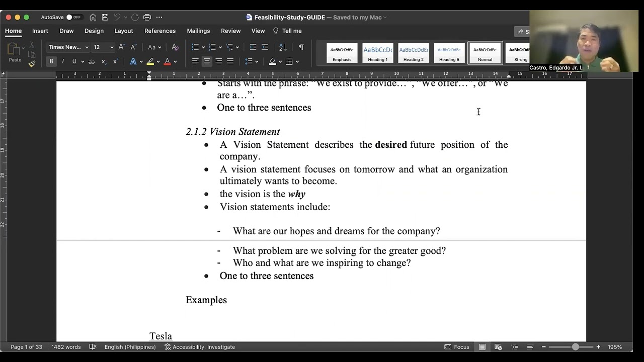Open the borders dropdown arrow
The width and height of the screenshot is (644, 362).
click(297, 62)
